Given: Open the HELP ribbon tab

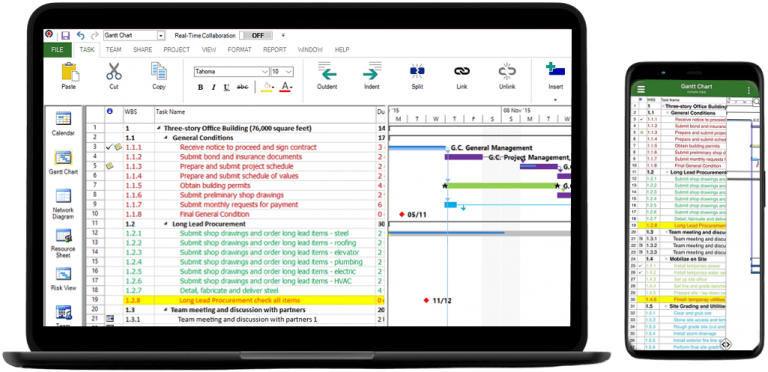Looking at the screenshot, I should 342,50.
